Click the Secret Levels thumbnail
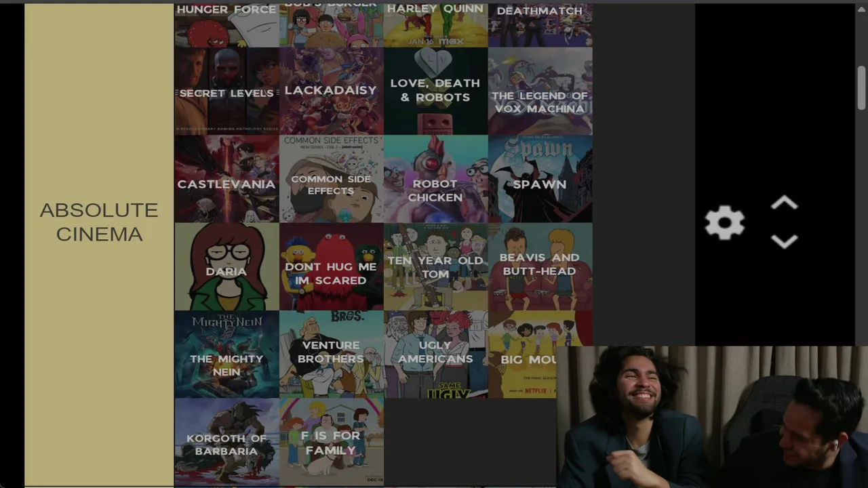 [x=226, y=91]
